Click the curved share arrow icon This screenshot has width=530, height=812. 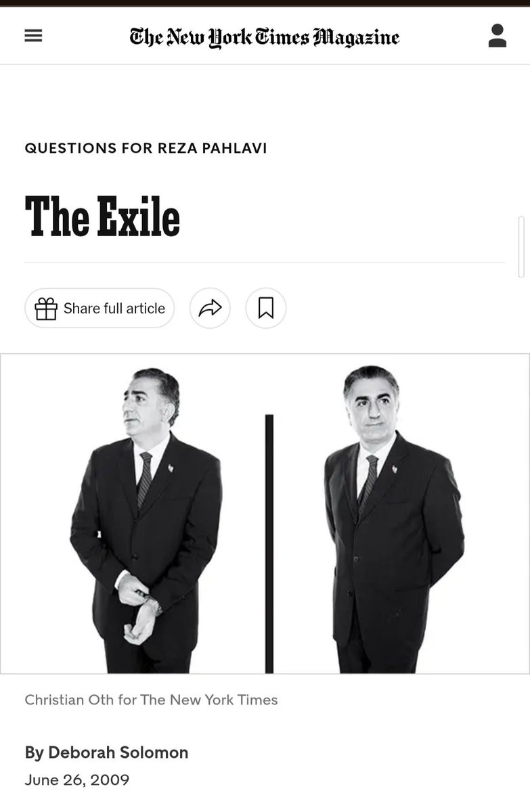(x=210, y=309)
